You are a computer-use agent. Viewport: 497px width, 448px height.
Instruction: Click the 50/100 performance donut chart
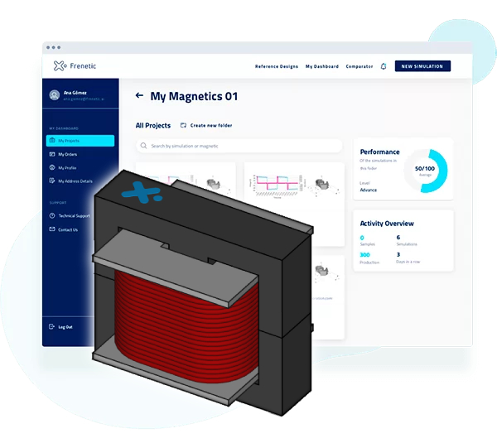(426, 171)
